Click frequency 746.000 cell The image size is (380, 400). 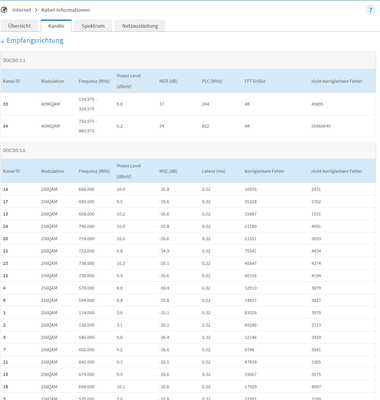[x=87, y=226]
